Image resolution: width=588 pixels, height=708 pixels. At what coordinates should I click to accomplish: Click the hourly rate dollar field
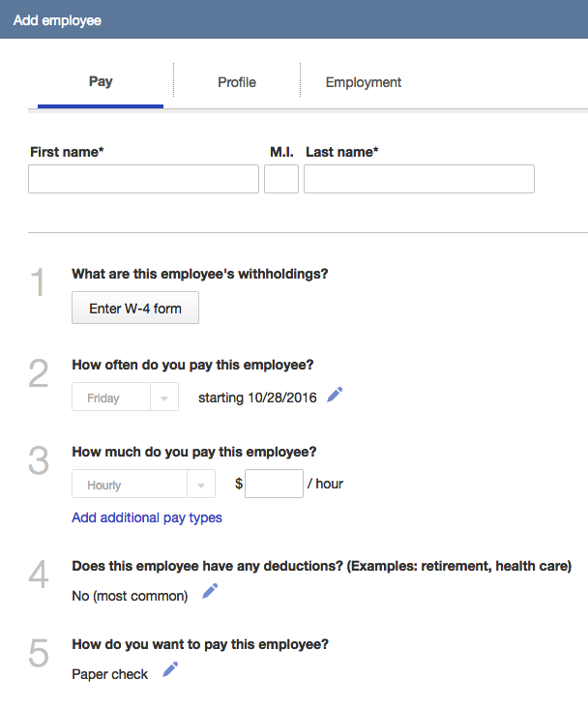[274, 484]
